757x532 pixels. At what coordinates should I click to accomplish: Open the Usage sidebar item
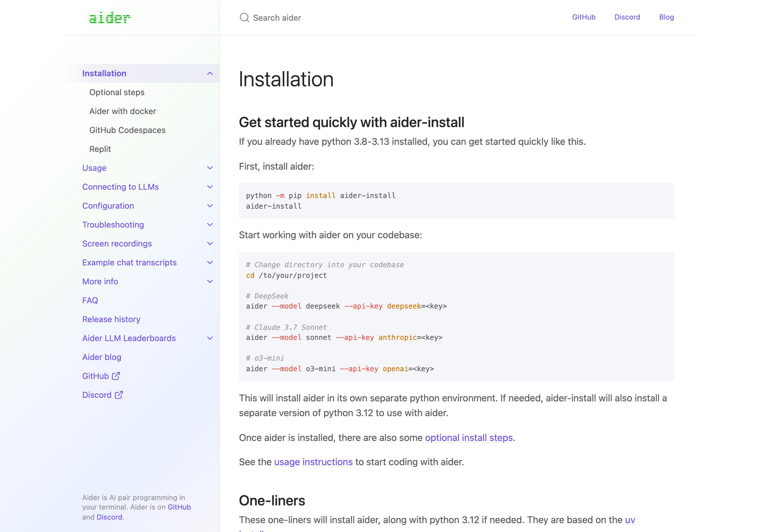(x=94, y=168)
